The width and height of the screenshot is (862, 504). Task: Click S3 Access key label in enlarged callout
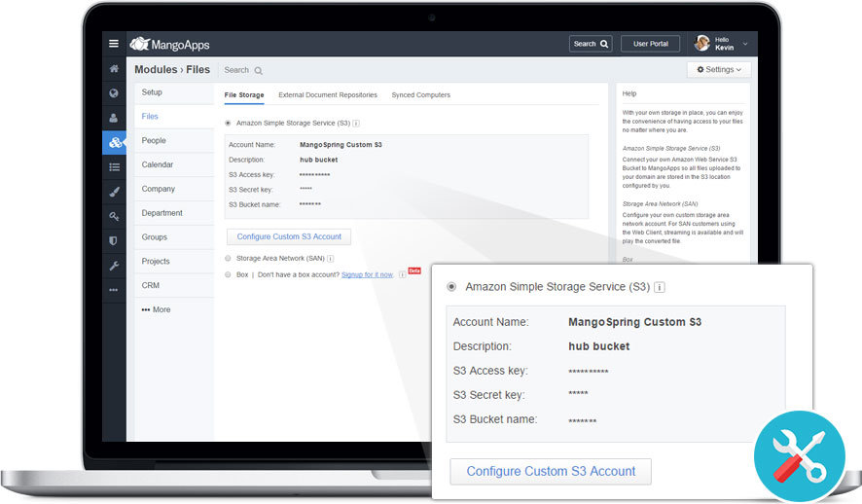[x=490, y=371]
